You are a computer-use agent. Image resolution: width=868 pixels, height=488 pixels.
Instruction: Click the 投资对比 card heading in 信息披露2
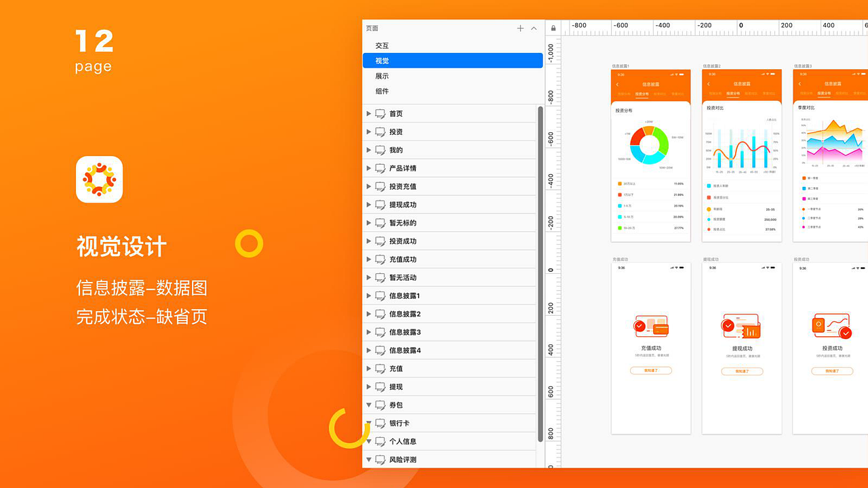point(715,108)
